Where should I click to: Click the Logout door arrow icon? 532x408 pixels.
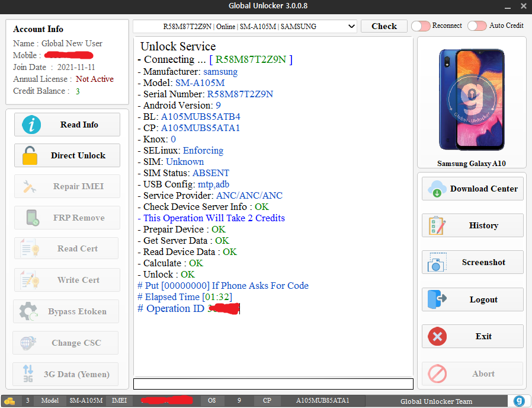coord(437,299)
